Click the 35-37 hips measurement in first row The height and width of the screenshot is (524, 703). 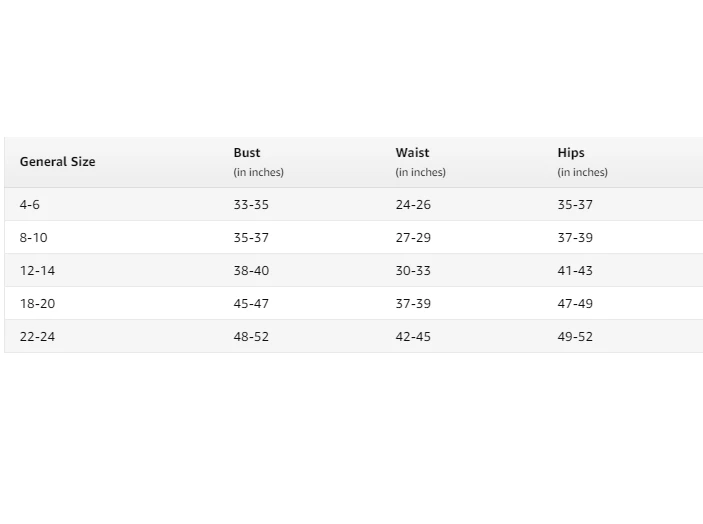pyautogui.click(x=575, y=204)
